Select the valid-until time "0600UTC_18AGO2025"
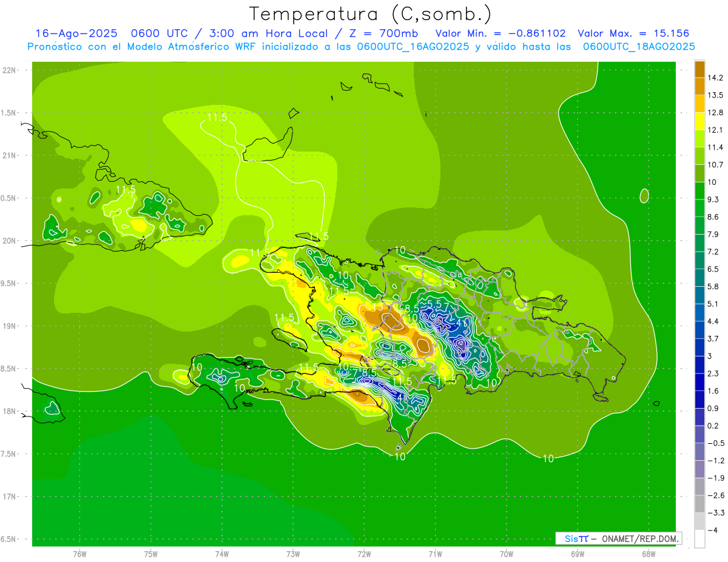 pyautogui.click(x=639, y=46)
